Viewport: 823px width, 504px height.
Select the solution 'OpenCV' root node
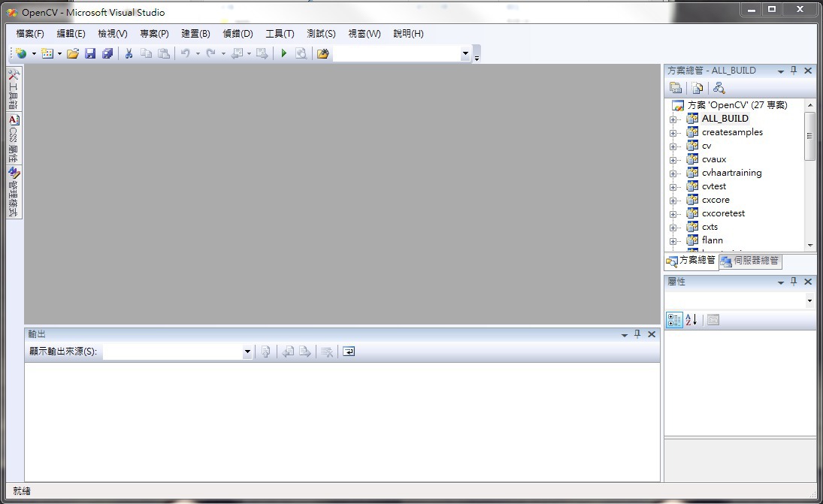point(737,105)
